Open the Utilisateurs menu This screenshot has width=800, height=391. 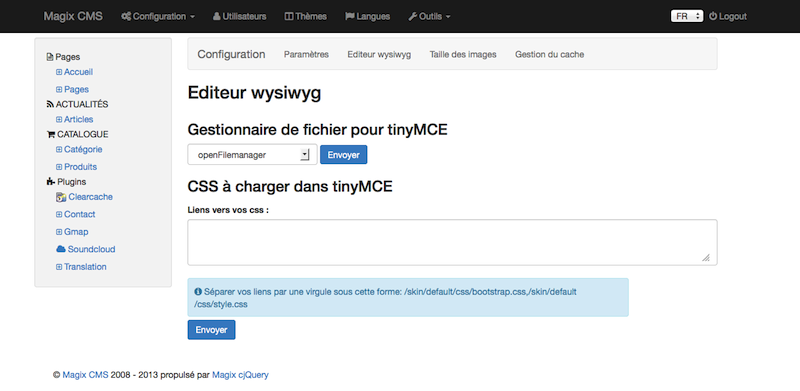(x=240, y=16)
